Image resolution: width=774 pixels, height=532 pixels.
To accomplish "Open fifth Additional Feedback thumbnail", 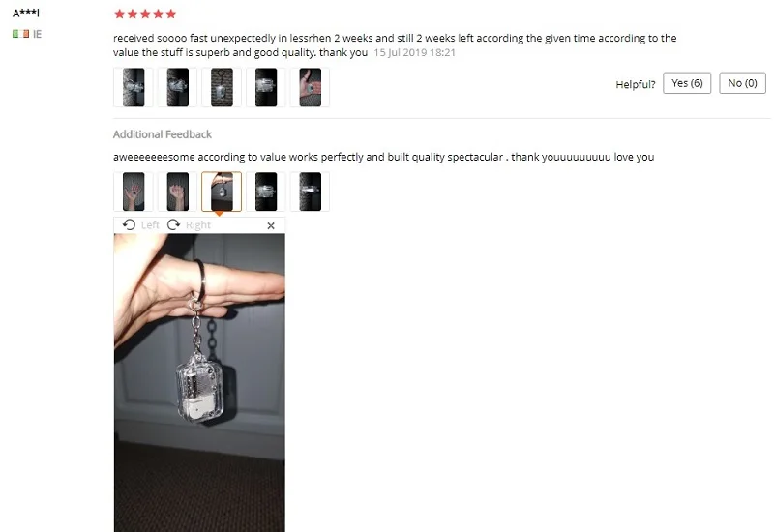I will (310, 192).
